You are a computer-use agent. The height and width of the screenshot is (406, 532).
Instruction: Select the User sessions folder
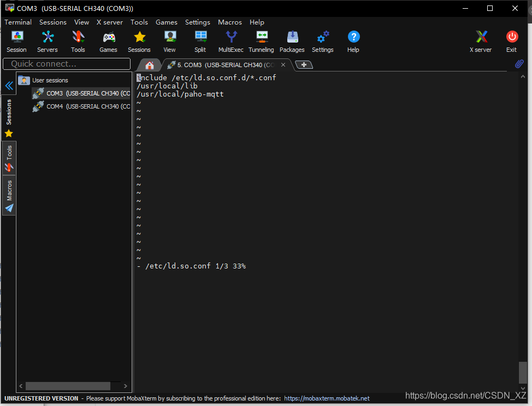(44, 80)
